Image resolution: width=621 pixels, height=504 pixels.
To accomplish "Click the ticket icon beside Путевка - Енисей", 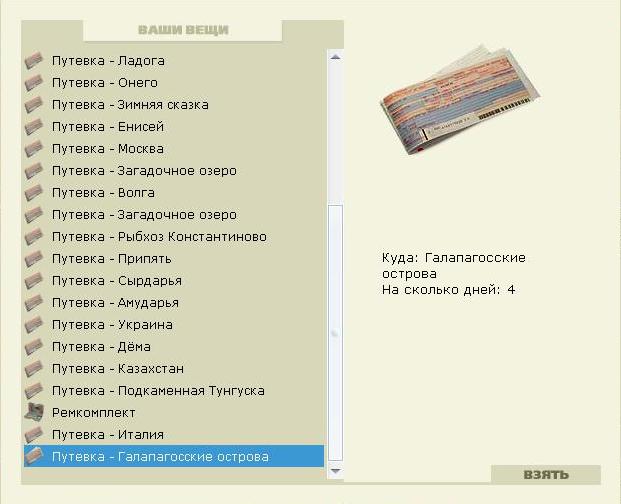I will [34, 127].
